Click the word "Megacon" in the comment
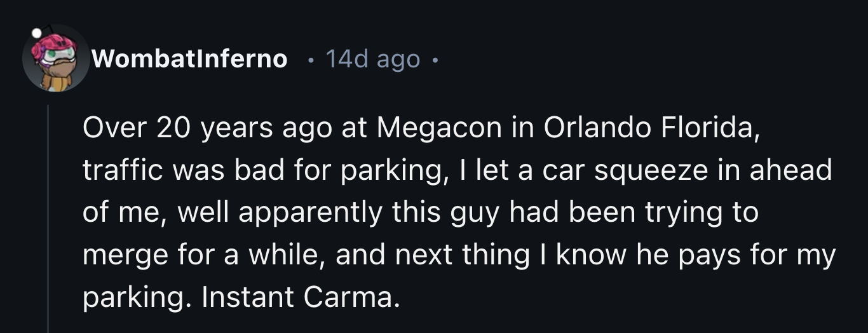868x333 pixels. click(438, 129)
